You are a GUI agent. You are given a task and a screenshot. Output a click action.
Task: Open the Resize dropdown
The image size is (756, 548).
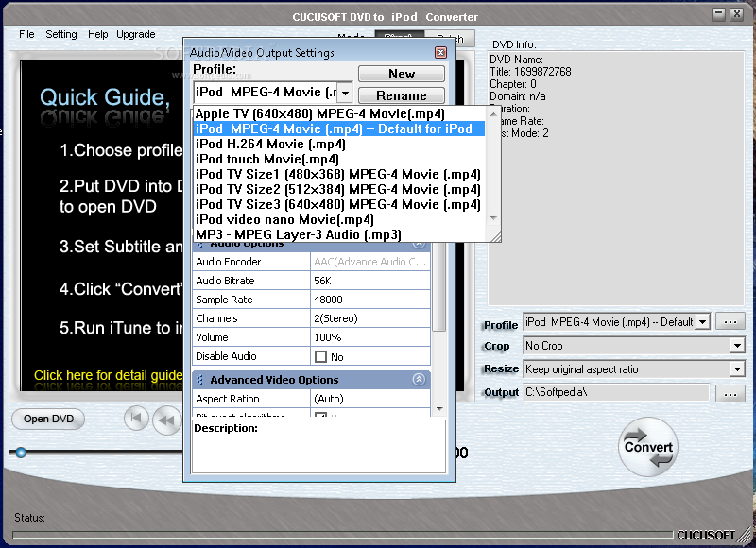pos(737,369)
